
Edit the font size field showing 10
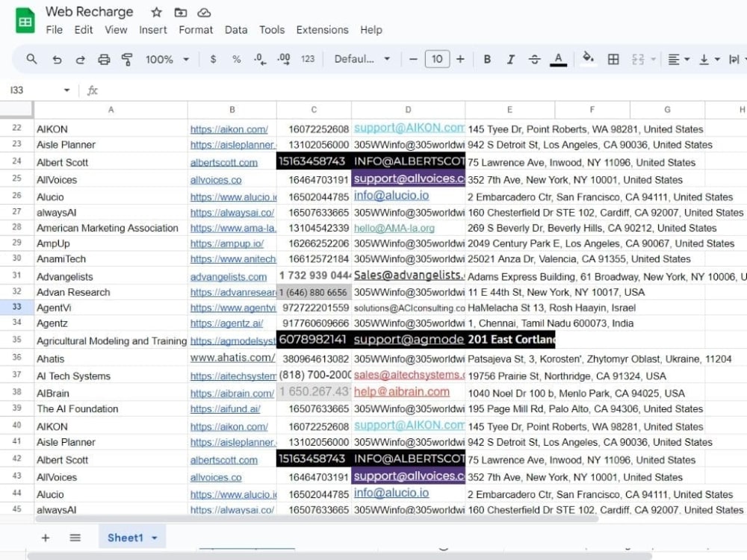[437, 59]
